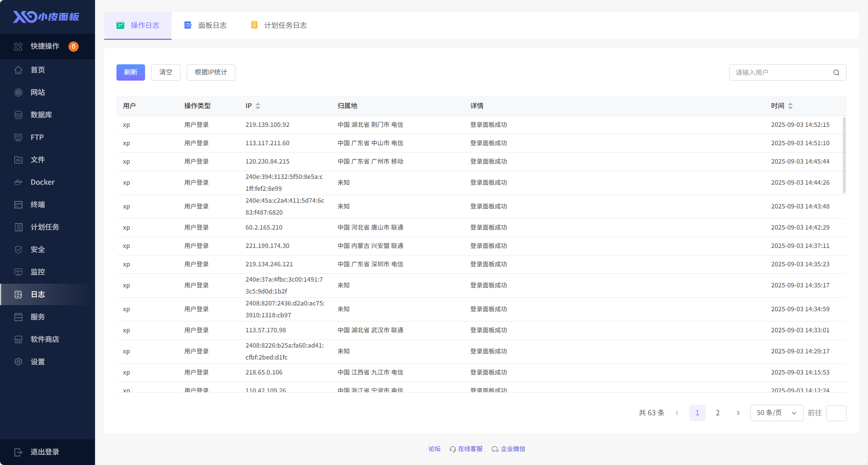
Task: Click the table's vertical scrollbar
Action: point(844,155)
